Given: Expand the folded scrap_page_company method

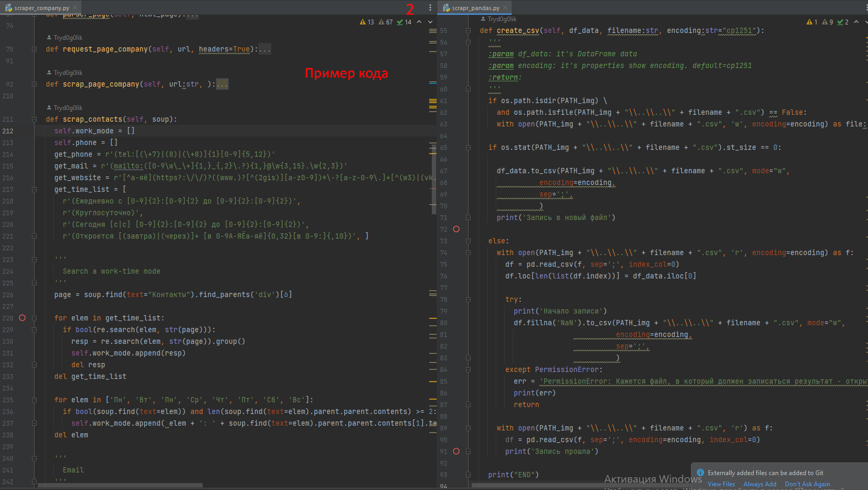Looking at the screenshot, I should pyautogui.click(x=34, y=85).
